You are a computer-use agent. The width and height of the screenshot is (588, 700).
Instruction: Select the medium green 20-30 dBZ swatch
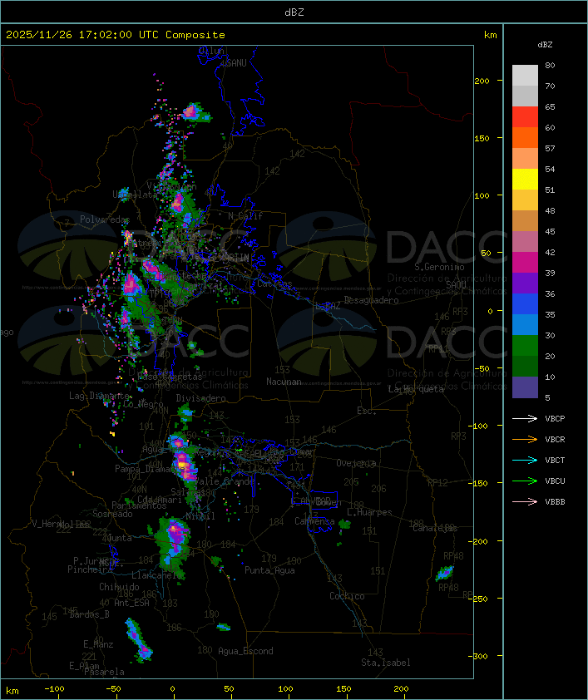(525, 345)
